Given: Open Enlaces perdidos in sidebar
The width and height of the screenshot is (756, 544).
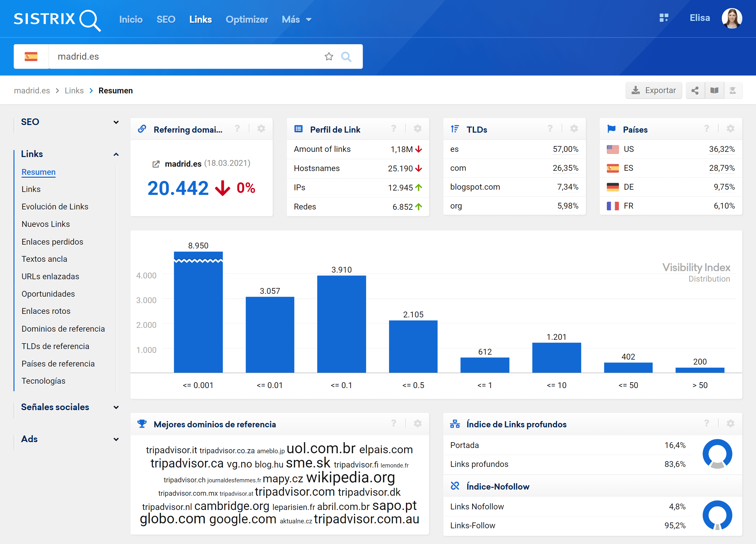Looking at the screenshot, I should [x=52, y=241].
